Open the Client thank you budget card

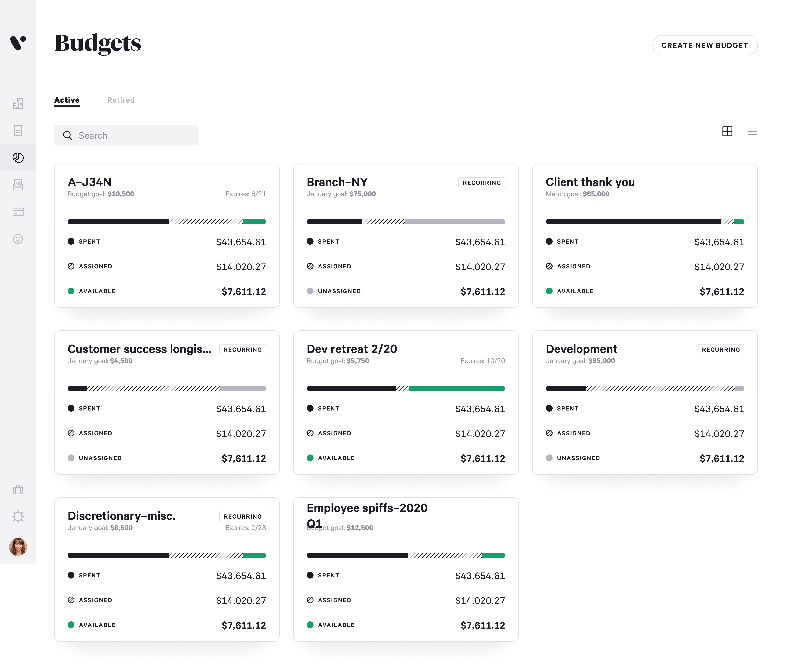tap(590, 182)
